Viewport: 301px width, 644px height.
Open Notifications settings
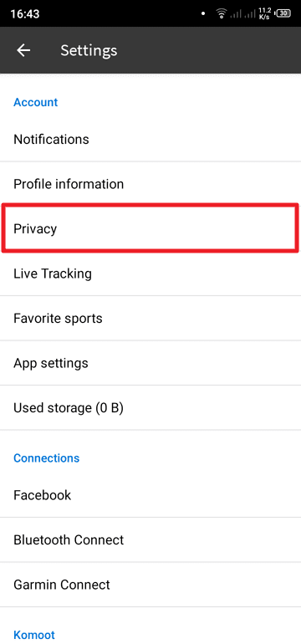150,139
